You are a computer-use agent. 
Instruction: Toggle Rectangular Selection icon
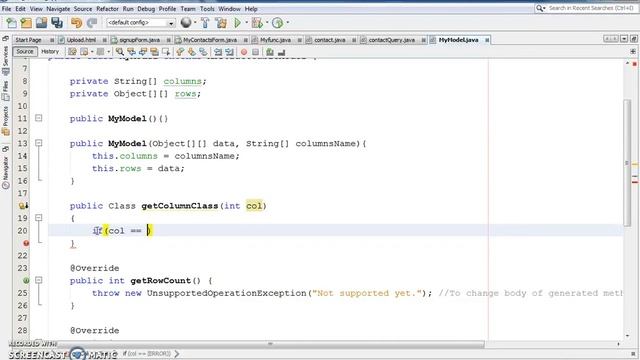166,52
